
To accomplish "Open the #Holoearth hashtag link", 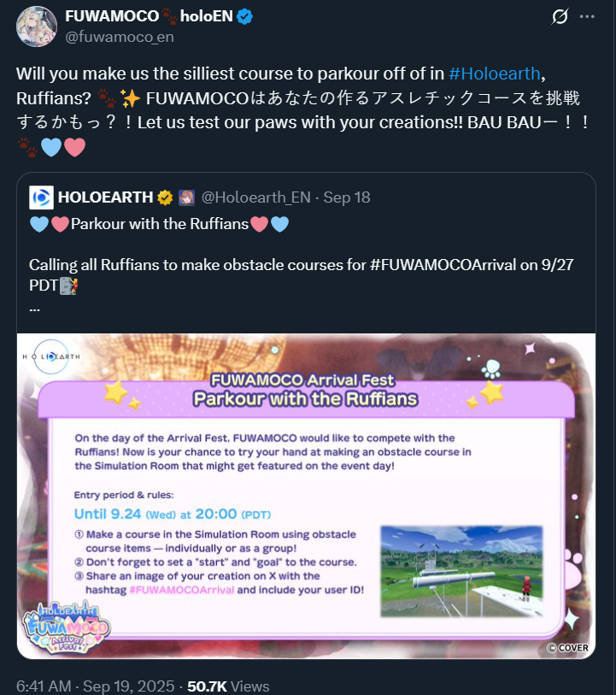I will (x=494, y=74).
